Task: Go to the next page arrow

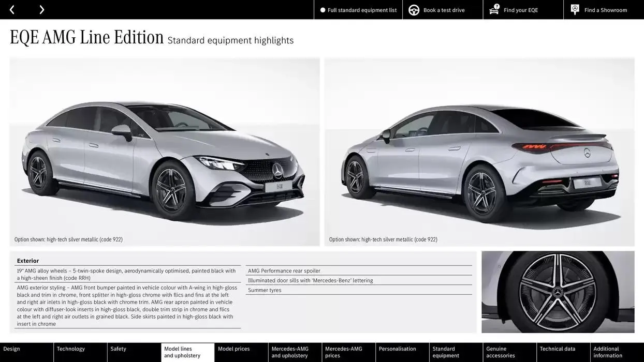Action: pyautogui.click(x=41, y=10)
